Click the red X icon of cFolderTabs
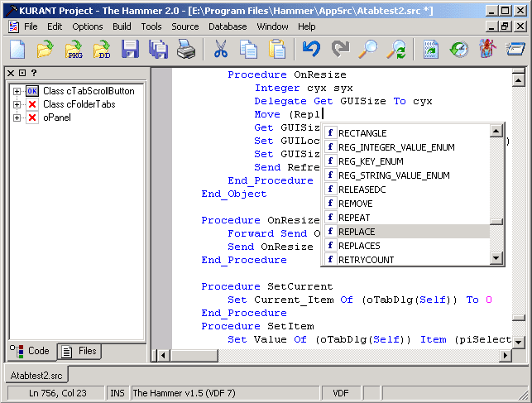Image resolution: width=532 pixels, height=403 pixels. [32, 104]
